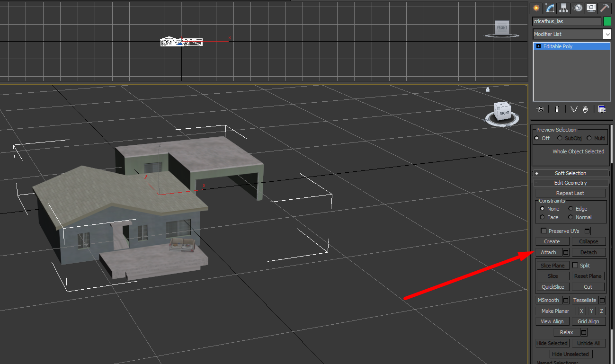The height and width of the screenshot is (364, 615).
Task: Switch to the Display panel tab
Action: coord(591,8)
